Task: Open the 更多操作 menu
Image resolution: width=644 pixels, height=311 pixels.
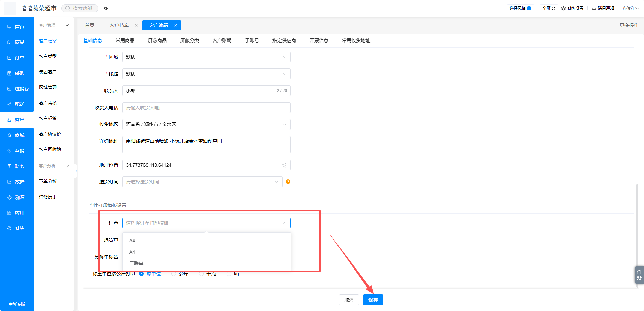Action: pyautogui.click(x=629, y=25)
